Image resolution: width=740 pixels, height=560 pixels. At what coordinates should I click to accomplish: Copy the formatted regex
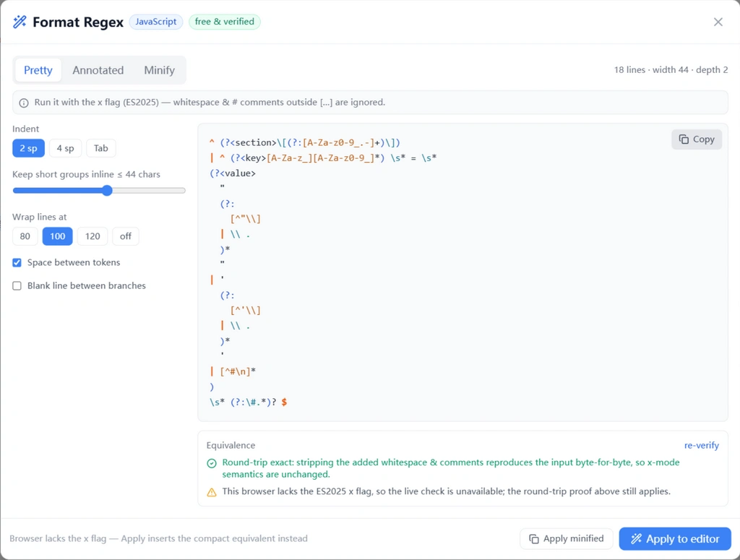pos(697,139)
